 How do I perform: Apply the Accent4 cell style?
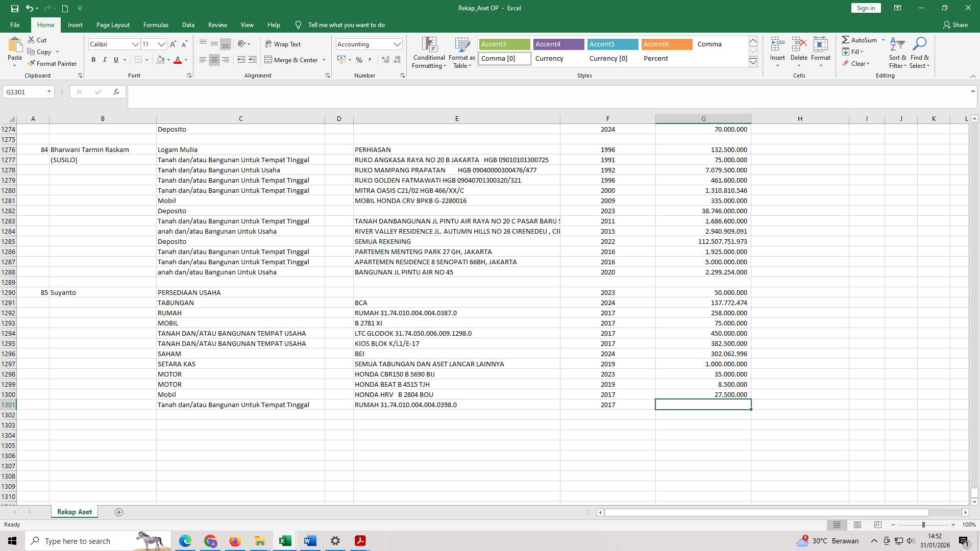(x=558, y=44)
